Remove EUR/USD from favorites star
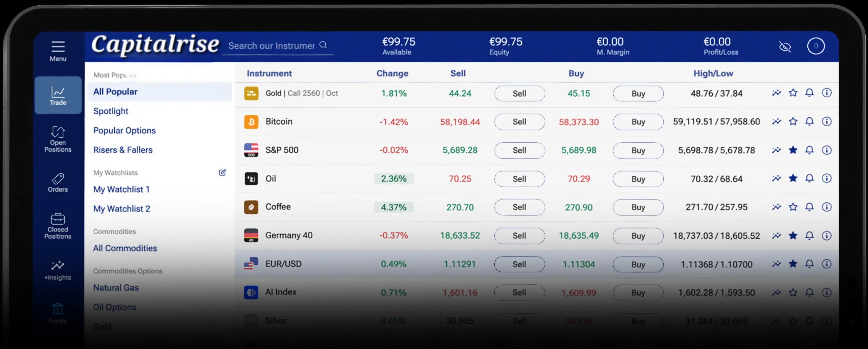This screenshot has height=349, width=868. (x=793, y=264)
